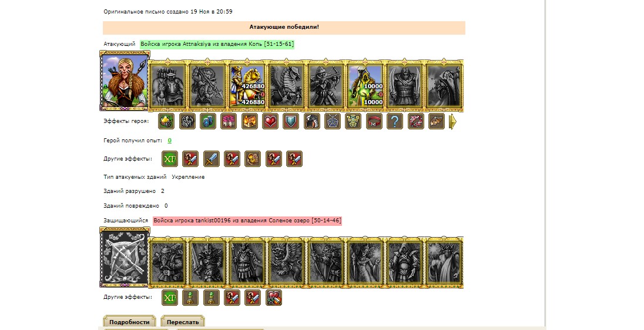Open the Подробности details button

click(129, 322)
